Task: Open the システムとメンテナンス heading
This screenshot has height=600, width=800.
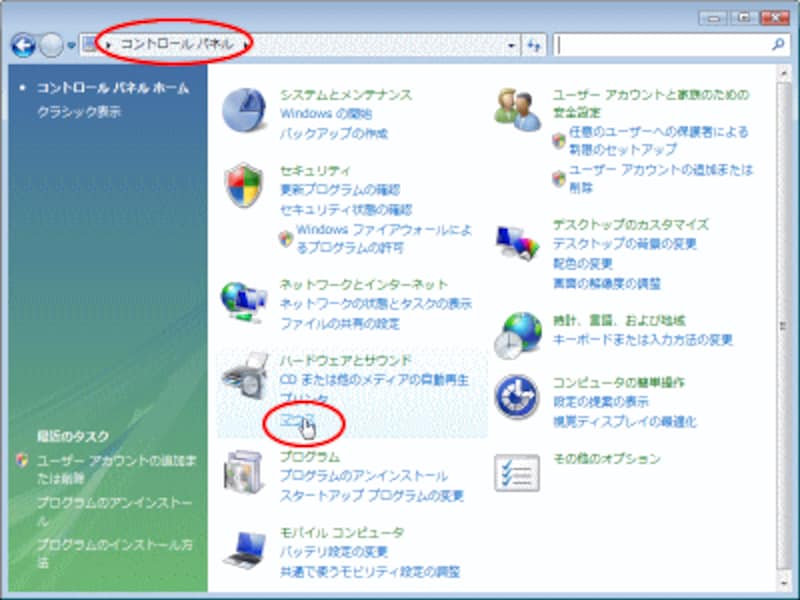Action: pyautogui.click(x=346, y=95)
